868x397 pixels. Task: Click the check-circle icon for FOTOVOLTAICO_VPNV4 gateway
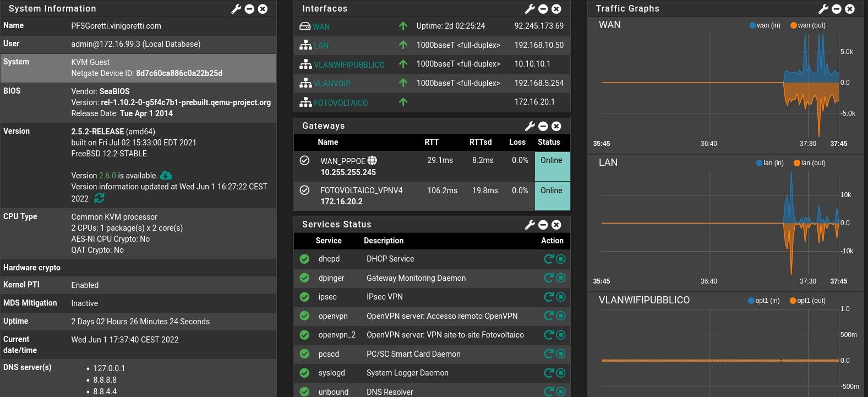point(304,190)
